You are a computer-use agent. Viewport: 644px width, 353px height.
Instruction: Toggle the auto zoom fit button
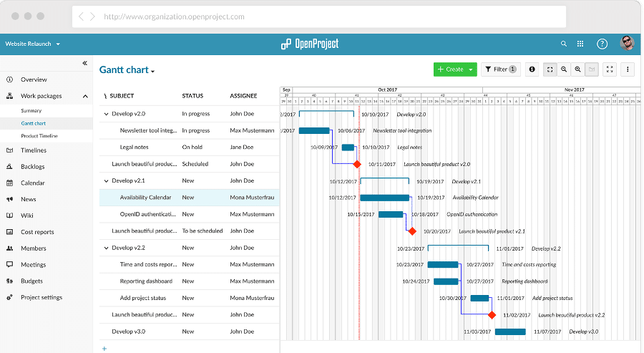click(550, 69)
